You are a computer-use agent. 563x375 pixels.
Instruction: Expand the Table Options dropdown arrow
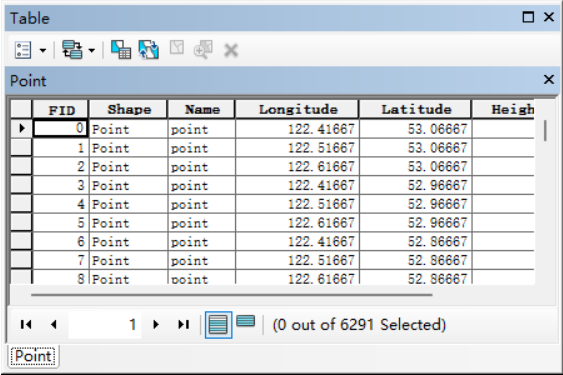(x=43, y=50)
